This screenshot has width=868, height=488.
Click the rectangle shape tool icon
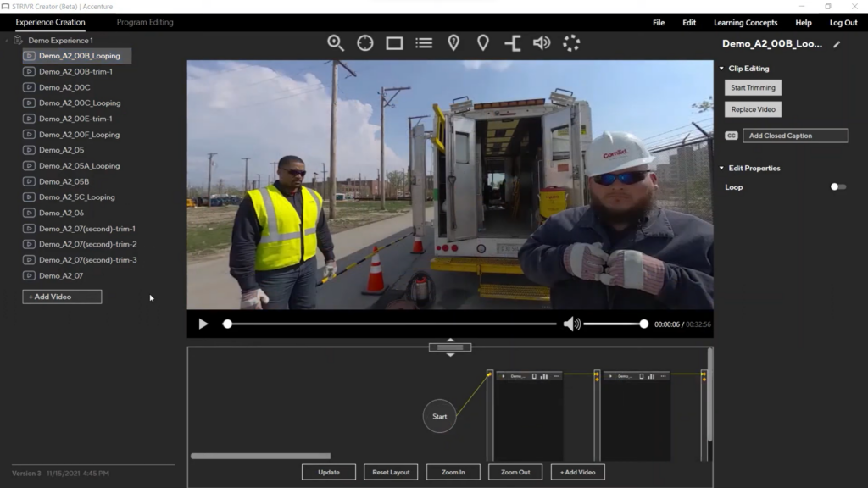(394, 43)
